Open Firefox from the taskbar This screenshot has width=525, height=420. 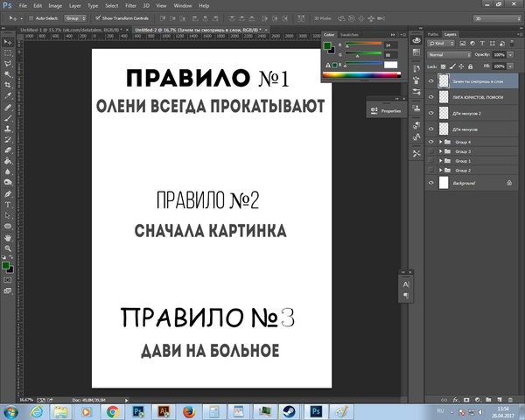click(x=188, y=411)
